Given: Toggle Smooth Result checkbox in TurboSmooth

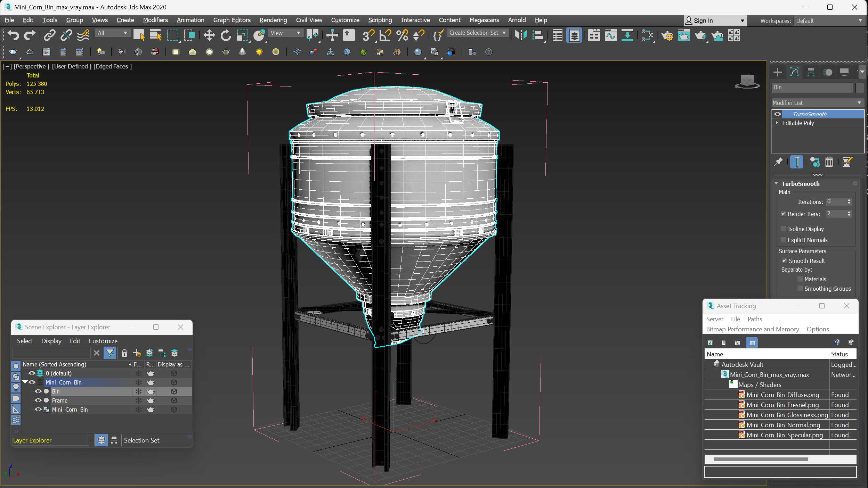Looking at the screenshot, I should 784,260.
